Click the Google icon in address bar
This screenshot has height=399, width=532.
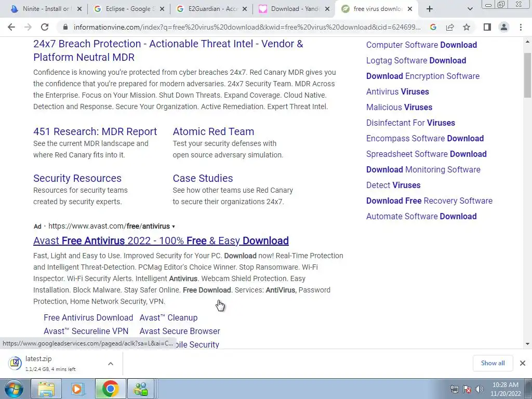tap(433, 27)
